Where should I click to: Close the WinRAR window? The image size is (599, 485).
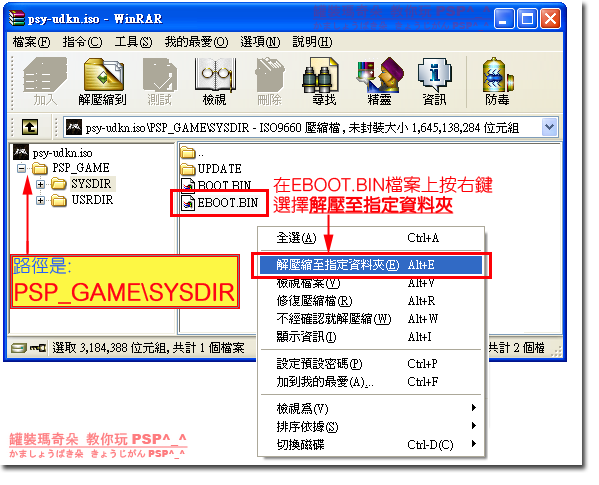551,18
